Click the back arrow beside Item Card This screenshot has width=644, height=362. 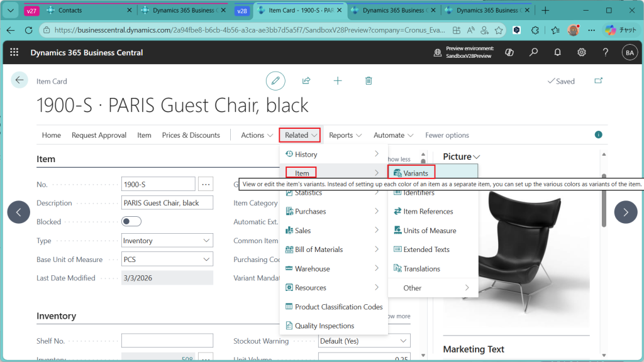pyautogui.click(x=19, y=80)
